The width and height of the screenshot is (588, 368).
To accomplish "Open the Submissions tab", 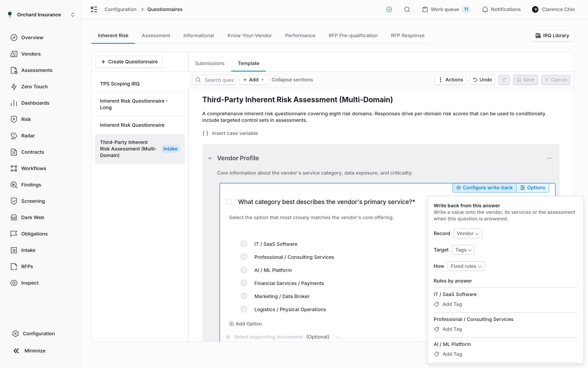I will click(210, 63).
